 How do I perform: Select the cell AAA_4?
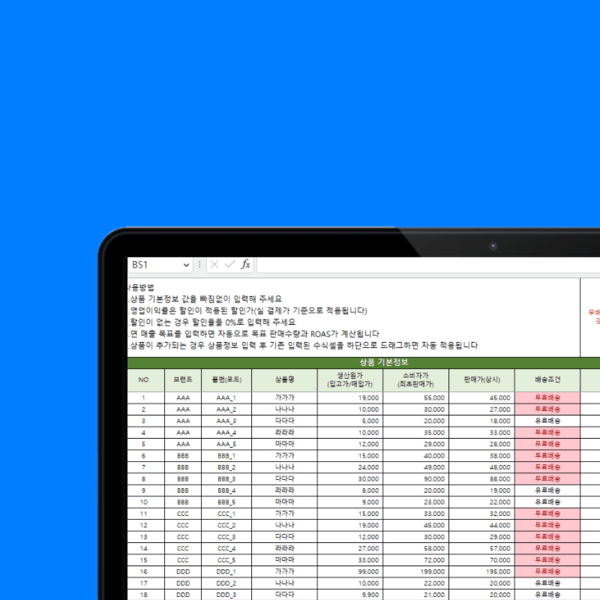tap(227, 433)
